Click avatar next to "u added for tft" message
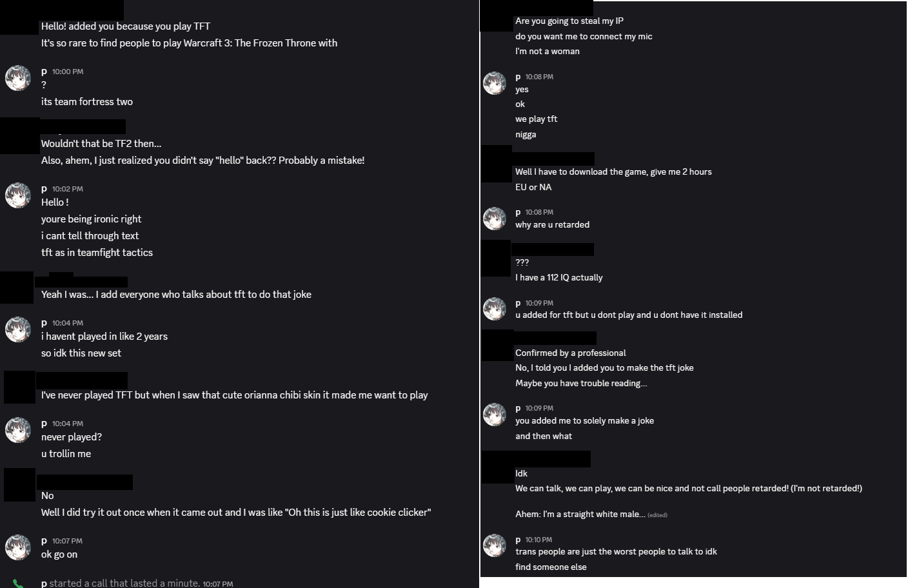 (x=495, y=309)
